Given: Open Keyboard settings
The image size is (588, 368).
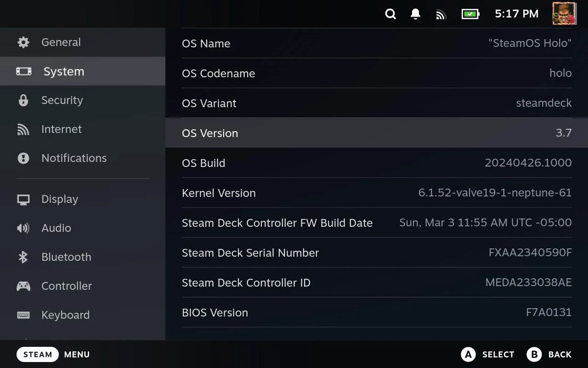Looking at the screenshot, I should click(x=65, y=315).
